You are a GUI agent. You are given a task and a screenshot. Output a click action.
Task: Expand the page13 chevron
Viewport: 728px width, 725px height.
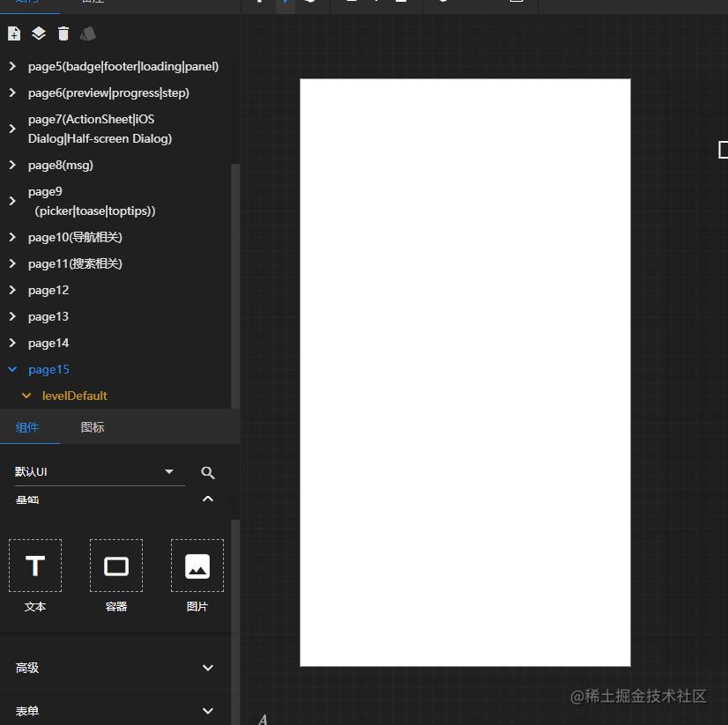(x=12, y=316)
